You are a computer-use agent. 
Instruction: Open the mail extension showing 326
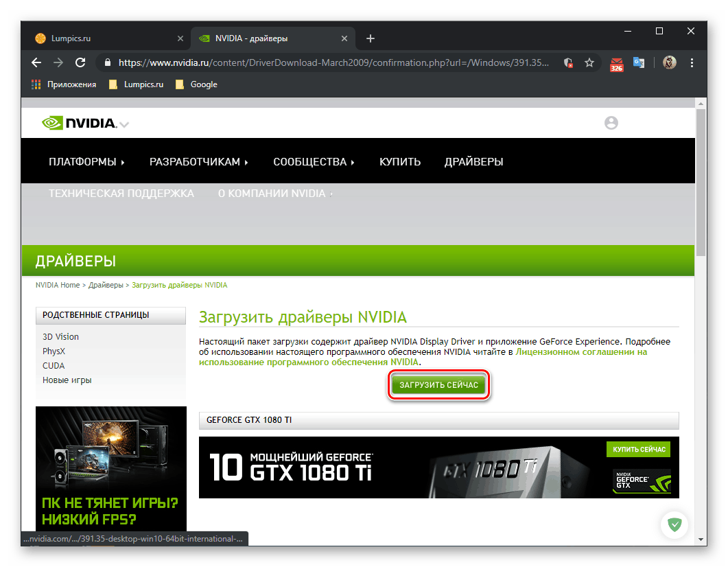pos(617,64)
